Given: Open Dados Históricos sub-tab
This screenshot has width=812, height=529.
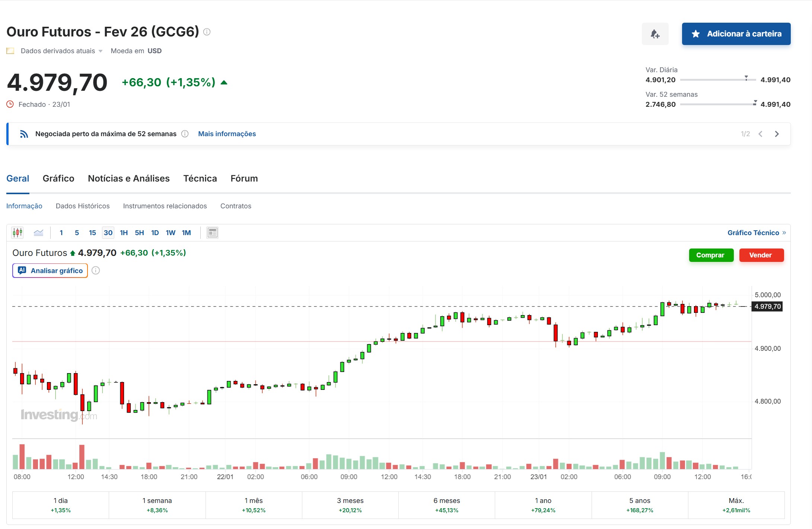Looking at the screenshot, I should click(x=83, y=206).
